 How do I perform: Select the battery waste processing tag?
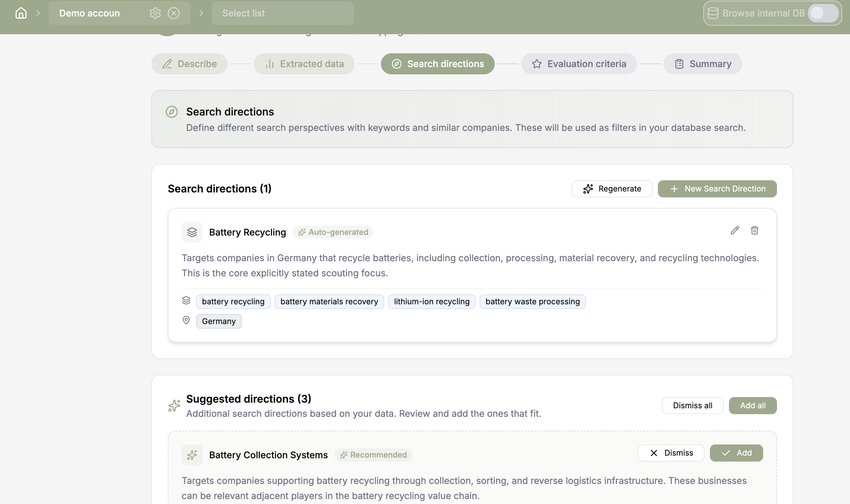coord(532,302)
